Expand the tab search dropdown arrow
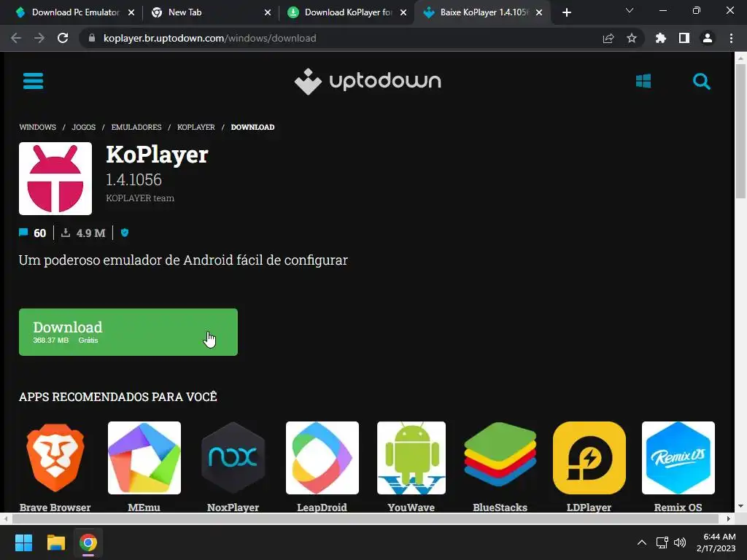 click(x=630, y=10)
